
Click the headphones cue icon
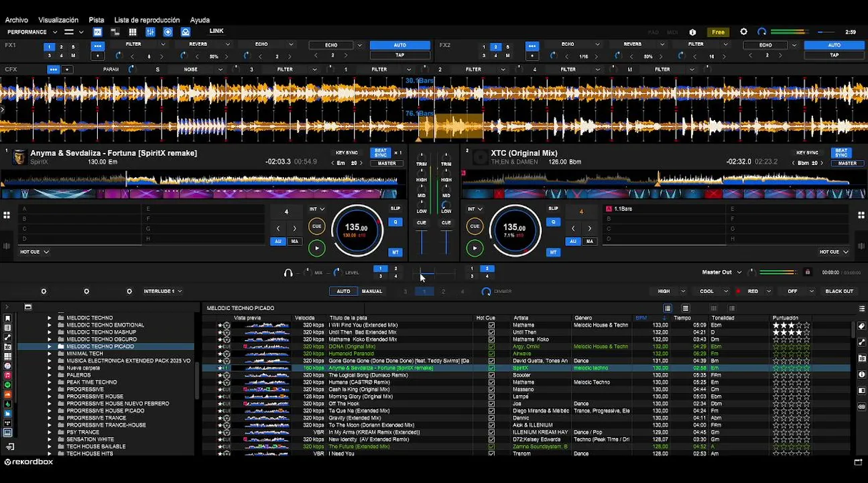[288, 272]
